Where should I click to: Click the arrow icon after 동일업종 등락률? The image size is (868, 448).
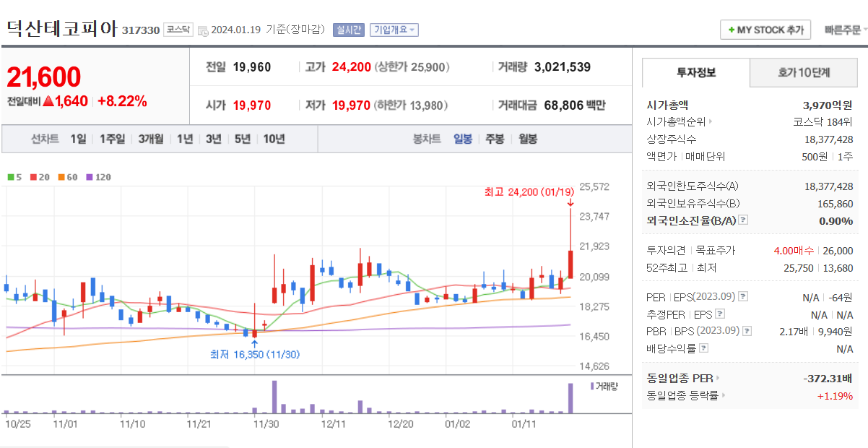(724, 395)
